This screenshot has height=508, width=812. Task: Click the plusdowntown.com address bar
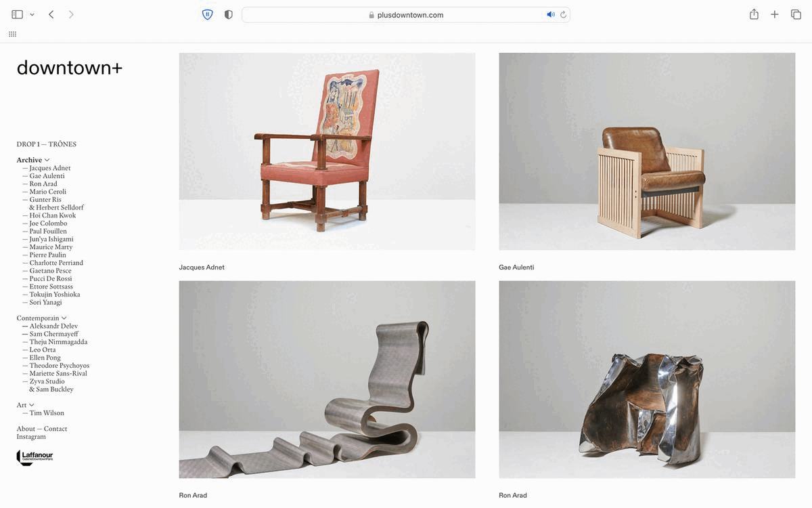[x=406, y=15]
